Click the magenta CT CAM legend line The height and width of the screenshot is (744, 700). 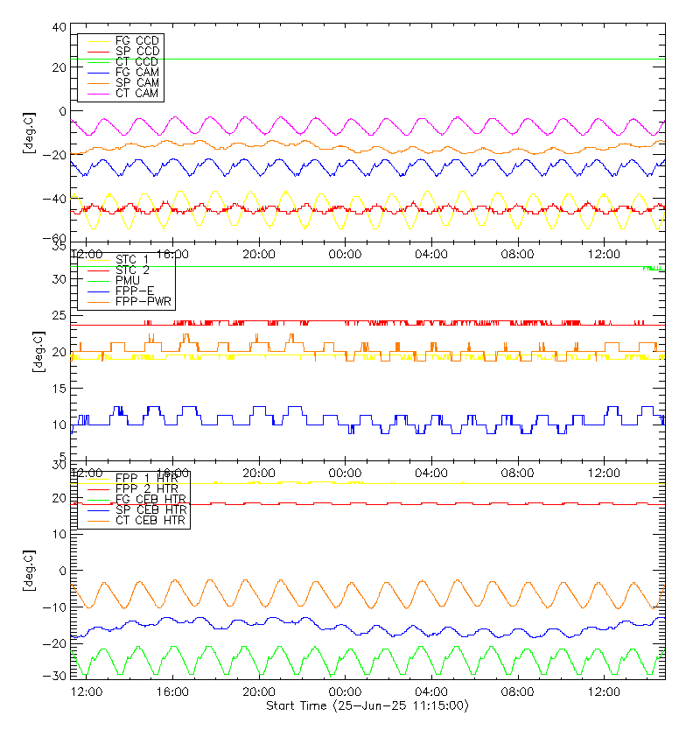tap(98, 94)
